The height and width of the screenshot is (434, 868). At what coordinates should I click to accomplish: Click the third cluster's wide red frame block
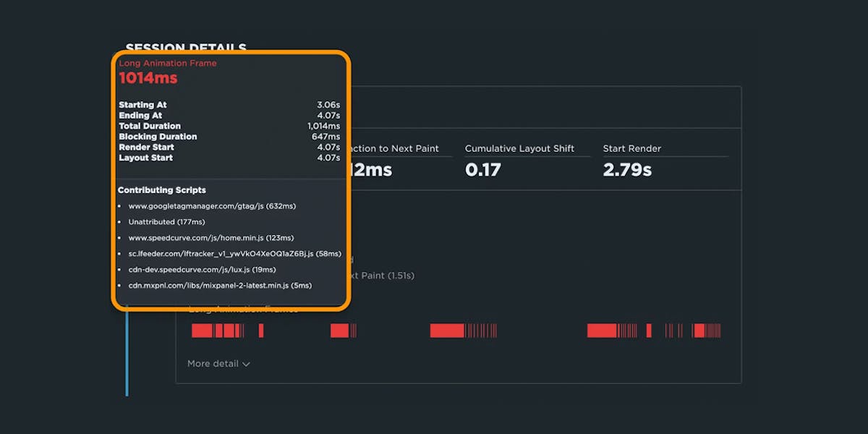pyautogui.click(x=446, y=331)
